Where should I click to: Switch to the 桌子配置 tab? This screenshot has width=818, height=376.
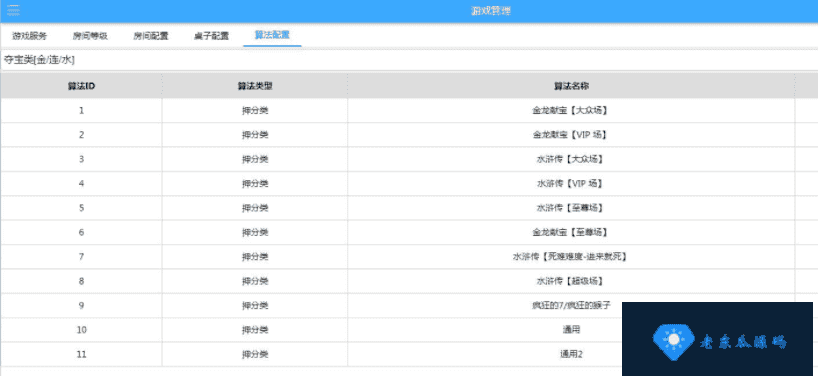211,36
